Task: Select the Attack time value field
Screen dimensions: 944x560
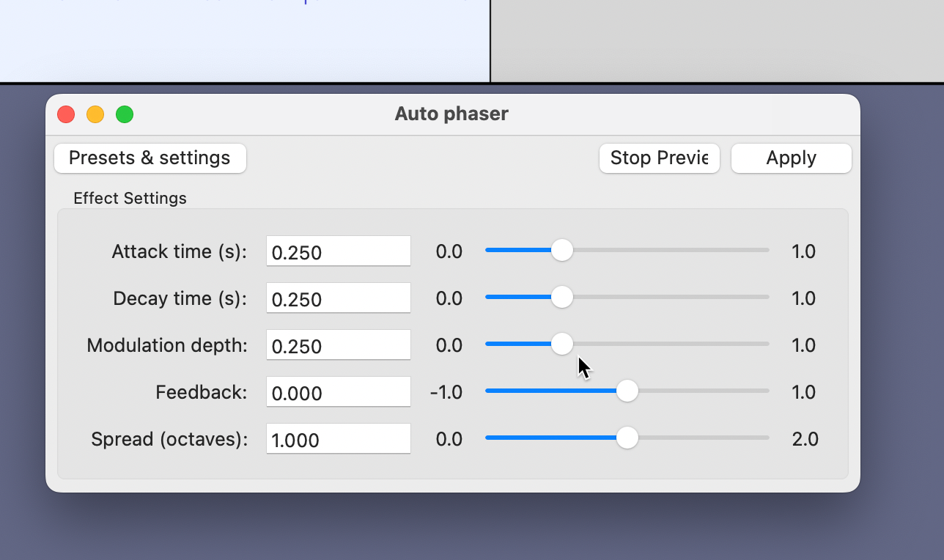Action: [338, 251]
